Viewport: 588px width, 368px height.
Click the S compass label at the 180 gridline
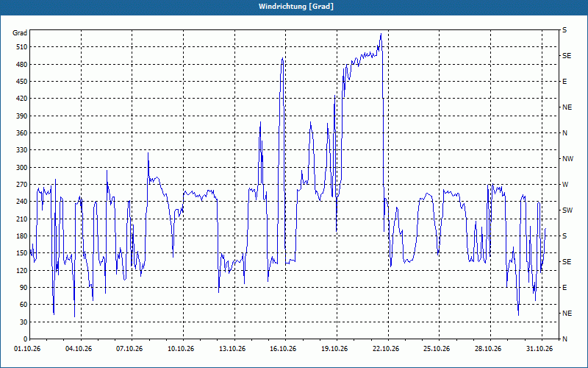pos(564,236)
